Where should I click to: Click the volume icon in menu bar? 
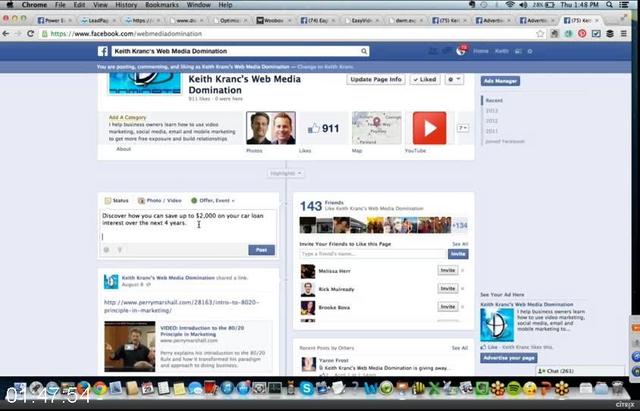click(x=523, y=5)
